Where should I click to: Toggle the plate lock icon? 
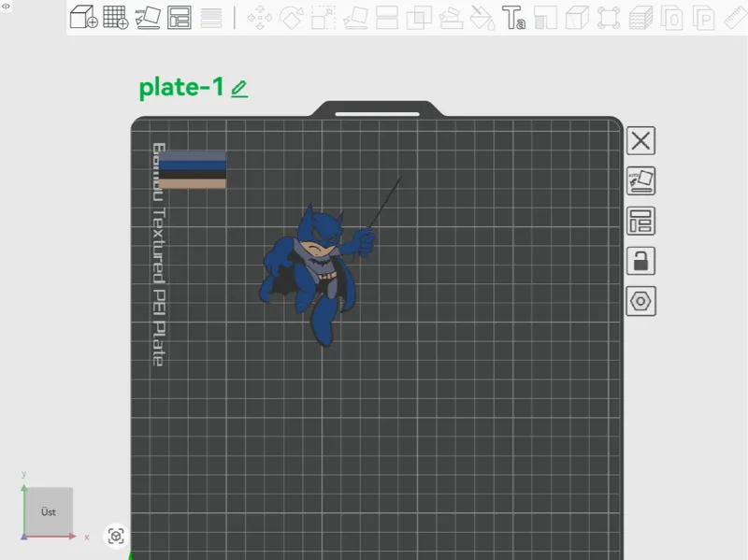coord(640,261)
